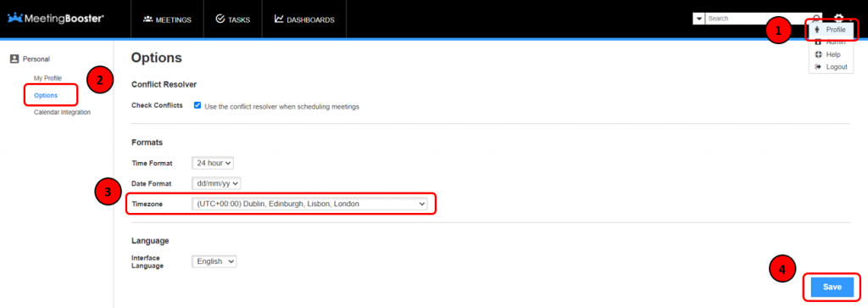Choose Logout from the gear menu
Screen dimensions: 868x308
coord(831,66)
